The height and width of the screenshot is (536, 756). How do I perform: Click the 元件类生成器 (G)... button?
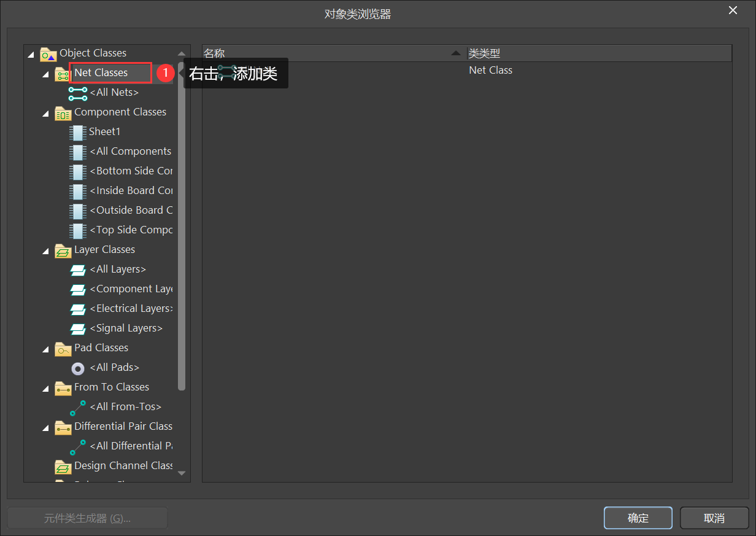pyautogui.click(x=87, y=518)
